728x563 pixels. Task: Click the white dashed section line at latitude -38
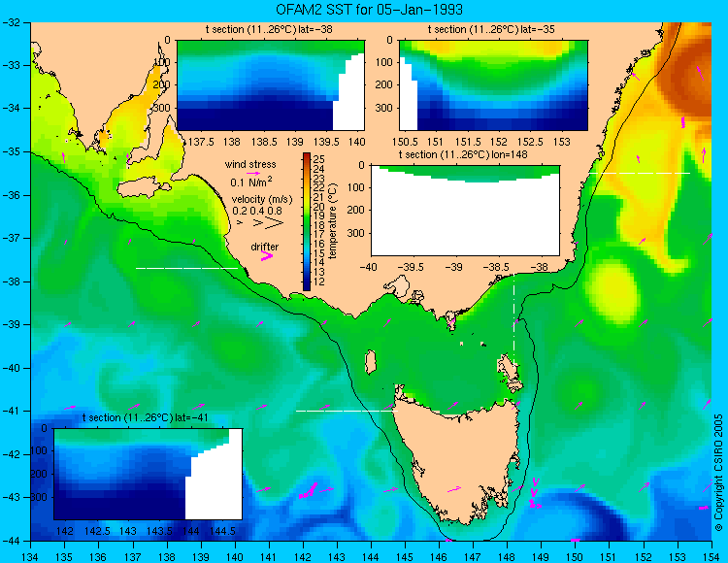[186, 268]
